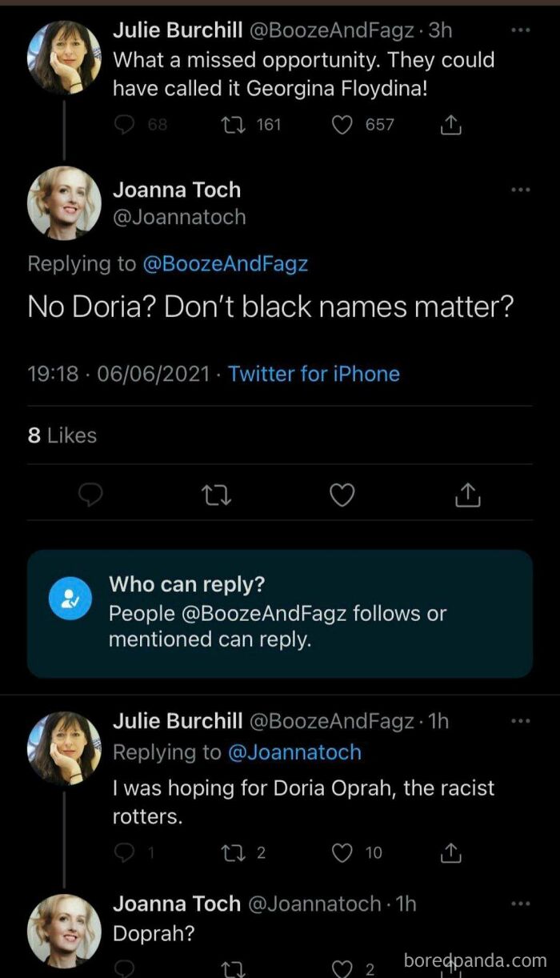Click Julie Burchill's display name
560x978 pixels.
point(178,30)
